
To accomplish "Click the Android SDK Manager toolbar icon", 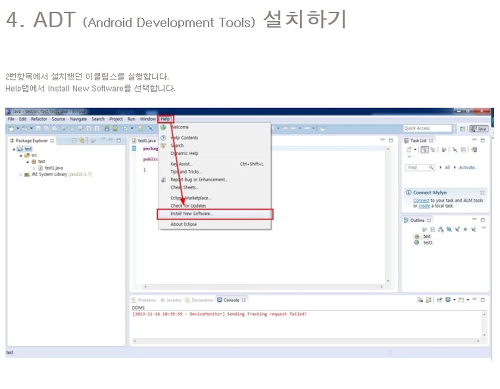I will (107, 128).
